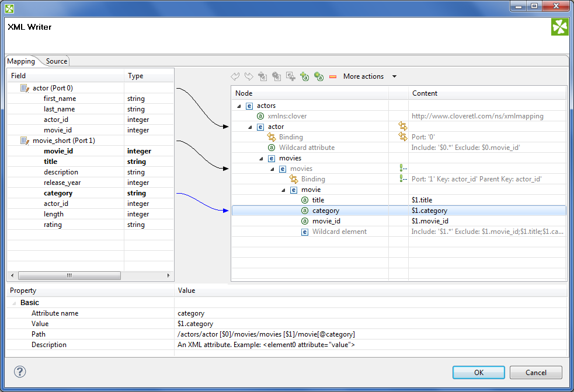
Task: Click the movie element icon
Action: pos(294,190)
